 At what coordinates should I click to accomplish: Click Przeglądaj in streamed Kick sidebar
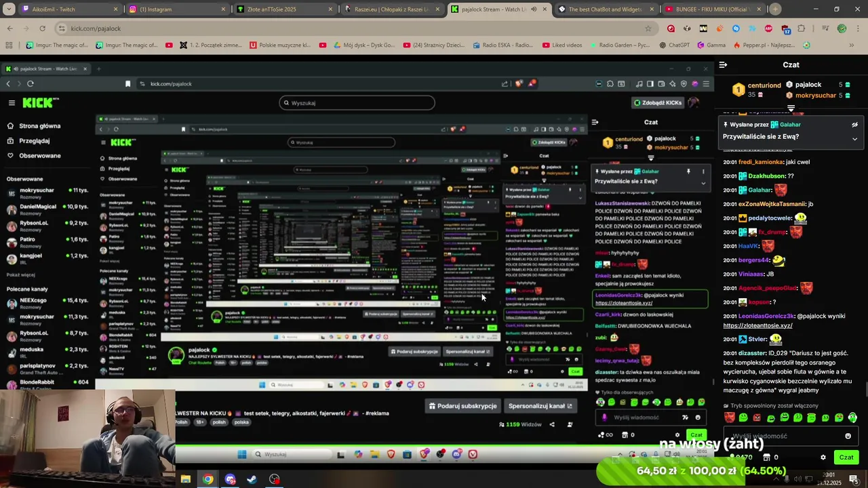coord(28,141)
